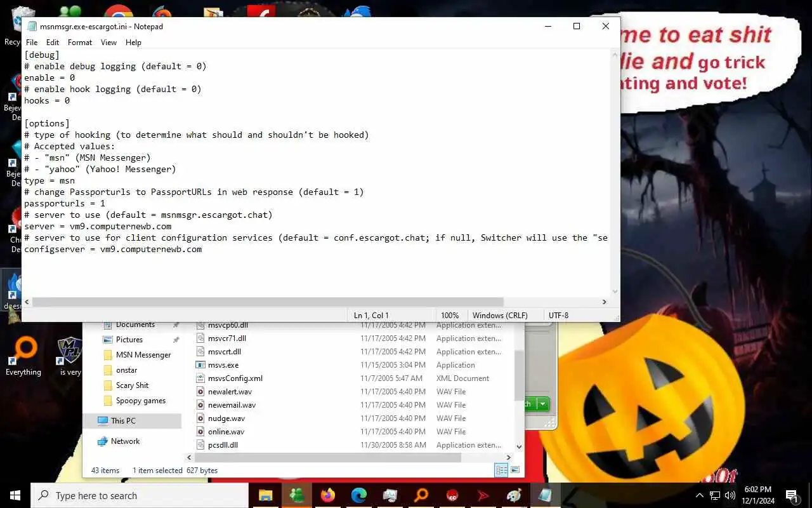This screenshot has width=812, height=508.
Task: Launch Microsoft Edge from the taskbar
Action: pos(358,495)
